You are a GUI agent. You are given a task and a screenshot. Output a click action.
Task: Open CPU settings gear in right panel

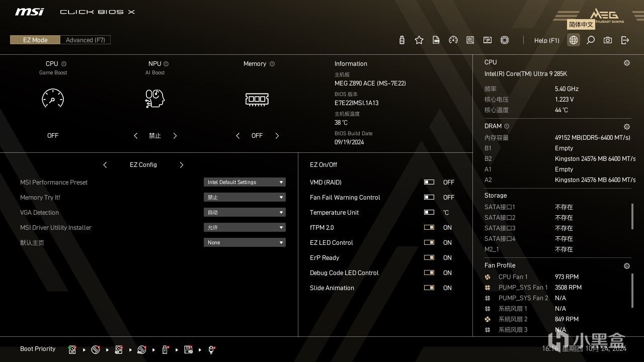point(627,63)
